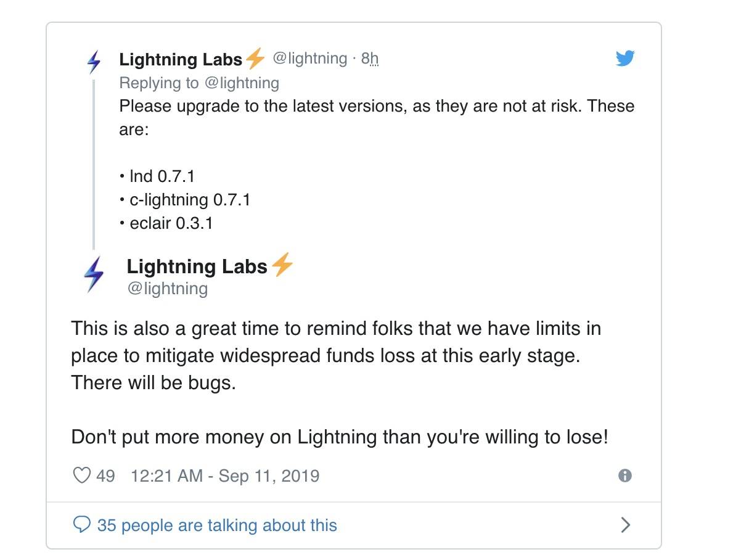Click the 49 likes count
The height and width of the screenshot is (560, 741).
tap(105, 476)
